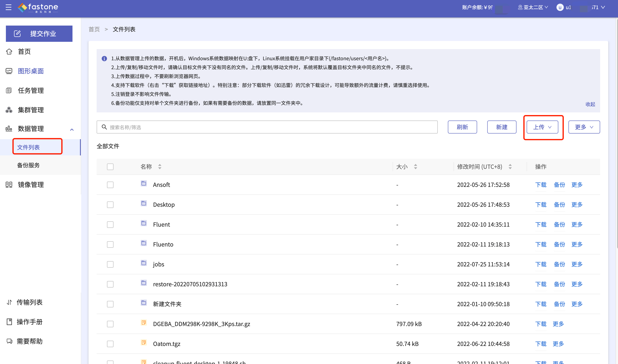Open the 更多 toolbar dropdown
Screen dimensions: 618x364
point(584,127)
